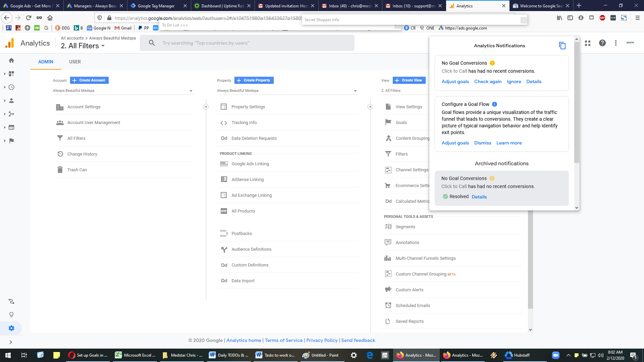Expand the left navigation sidebar chevron
This screenshot has height=362, width=644.
tap(11, 342)
